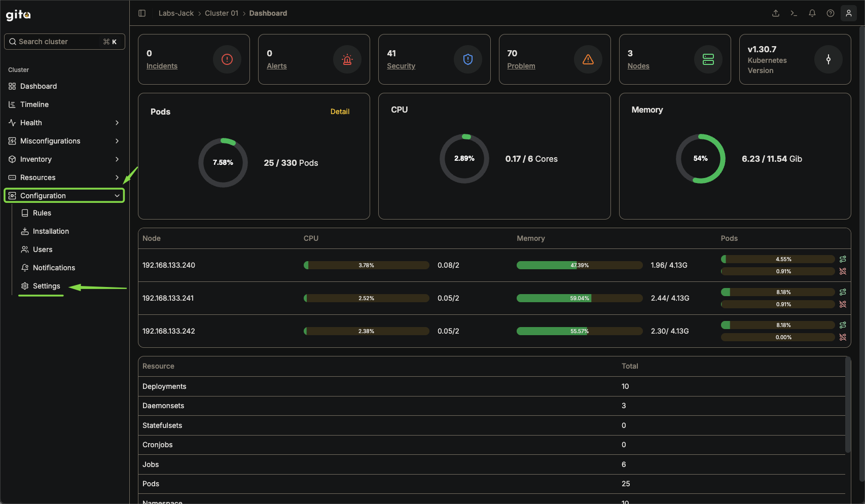
Task: Click node 192.168.133.242 row
Action: point(494,331)
